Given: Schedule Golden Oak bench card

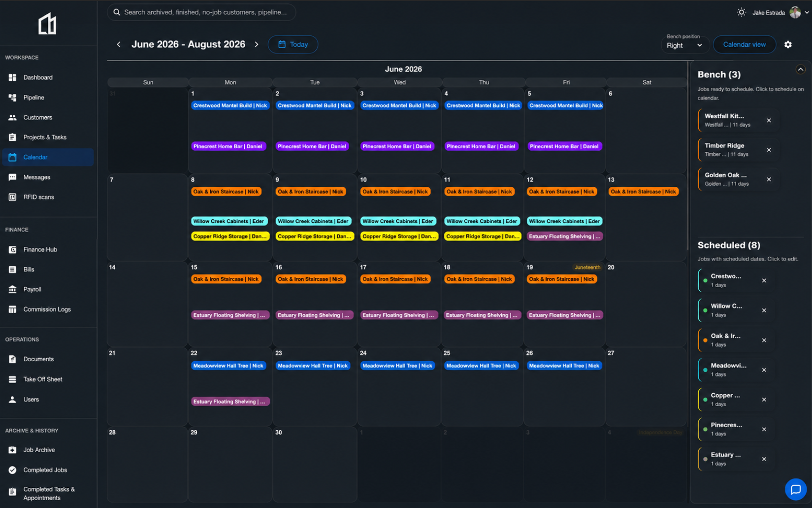Looking at the screenshot, I should tap(738, 179).
